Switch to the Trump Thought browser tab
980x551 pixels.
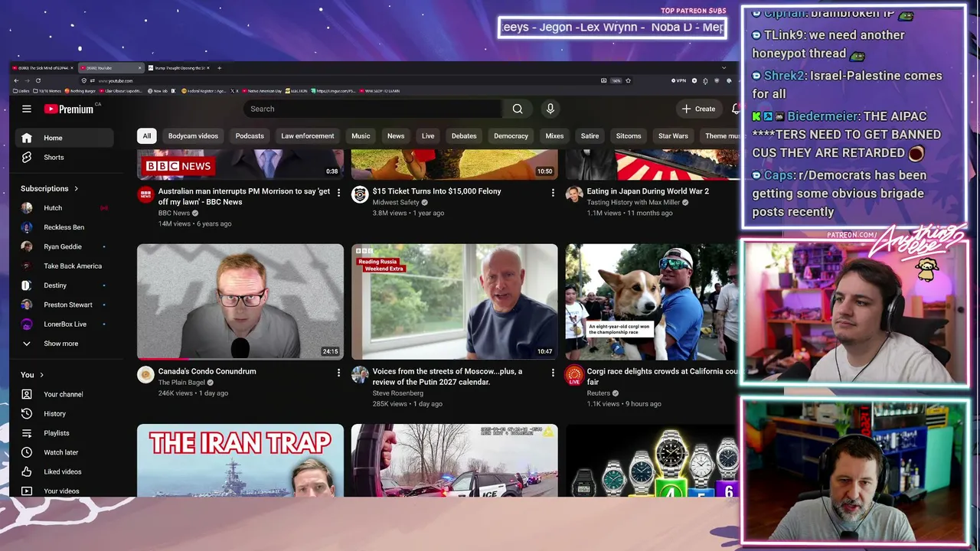(179, 68)
